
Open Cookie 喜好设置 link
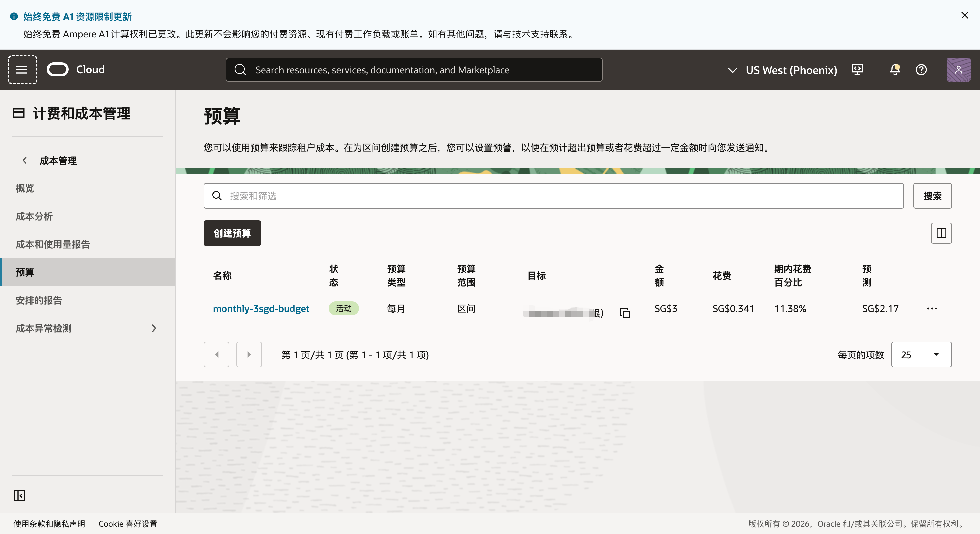tap(128, 524)
